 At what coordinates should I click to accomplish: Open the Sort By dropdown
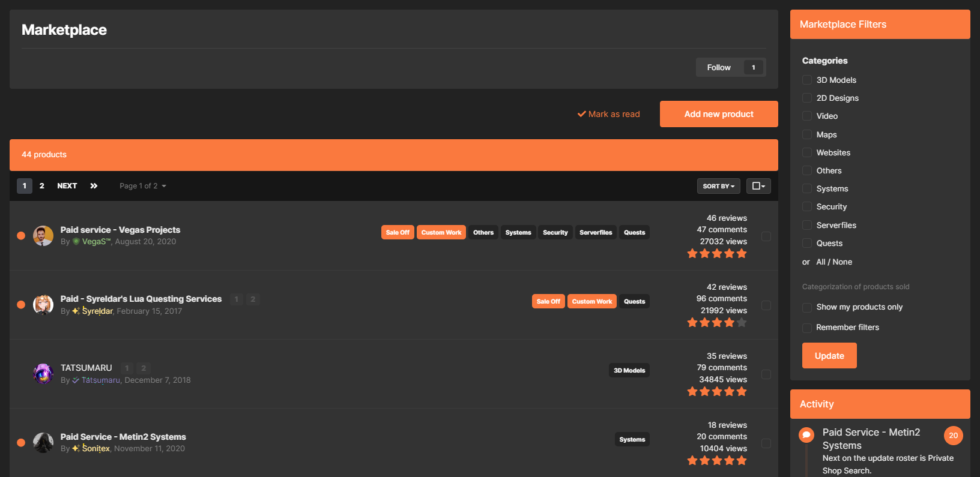[x=718, y=186]
